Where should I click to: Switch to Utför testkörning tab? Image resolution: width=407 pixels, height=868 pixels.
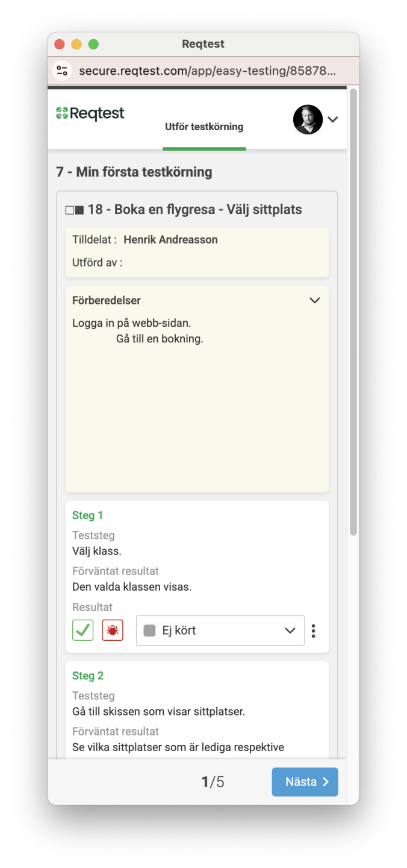(204, 127)
